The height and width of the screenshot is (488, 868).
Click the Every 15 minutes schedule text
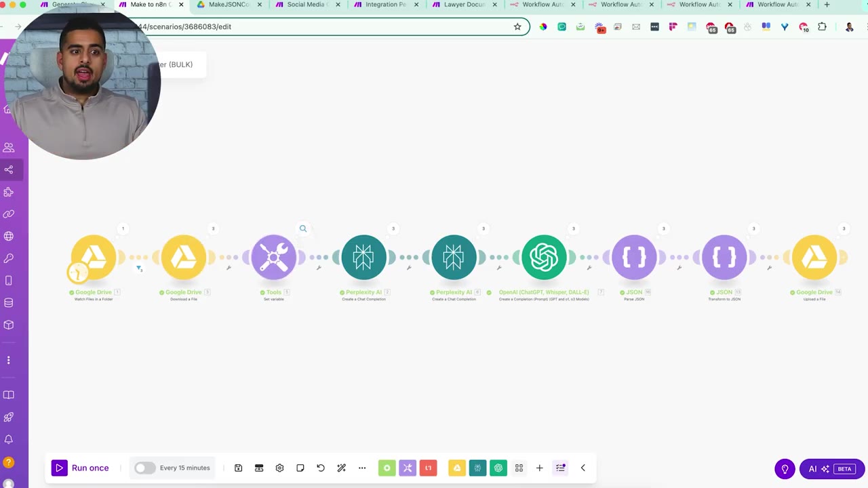[x=185, y=468]
